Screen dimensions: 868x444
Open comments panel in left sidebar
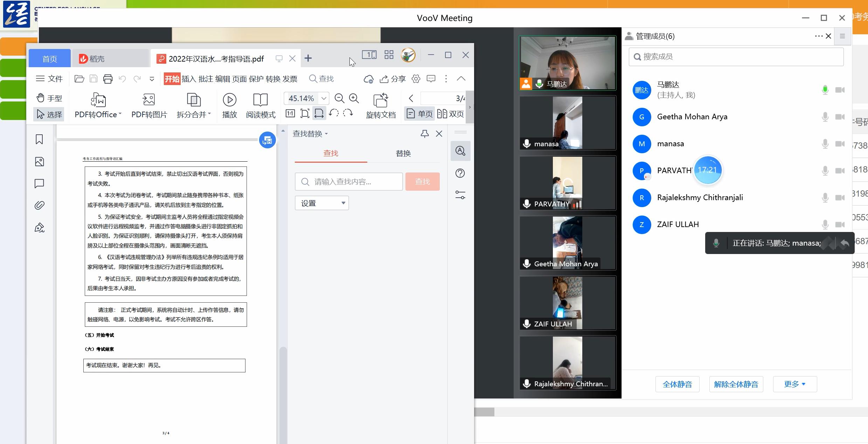39,183
